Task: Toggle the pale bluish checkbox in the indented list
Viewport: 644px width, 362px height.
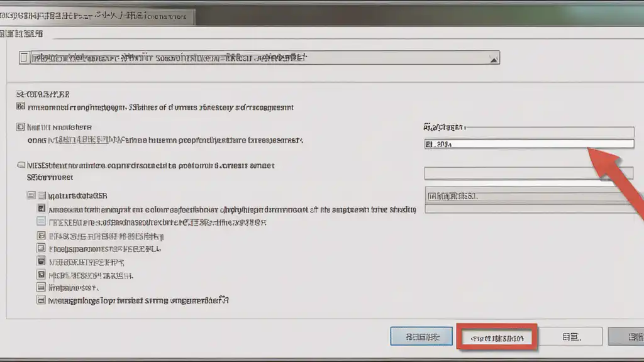Action: coord(41,222)
